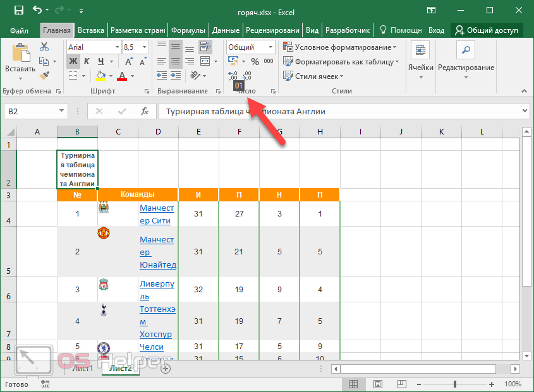Expand the Name Box dropdown for B2
Image resolution: width=534 pixels, height=392 pixels.
(62, 111)
